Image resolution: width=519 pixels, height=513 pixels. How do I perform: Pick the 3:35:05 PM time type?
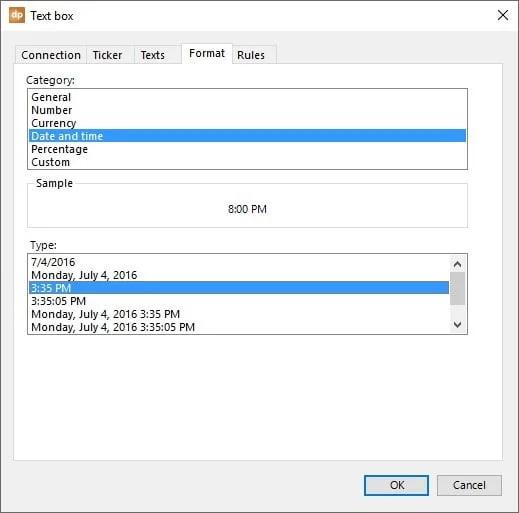[x=239, y=301]
